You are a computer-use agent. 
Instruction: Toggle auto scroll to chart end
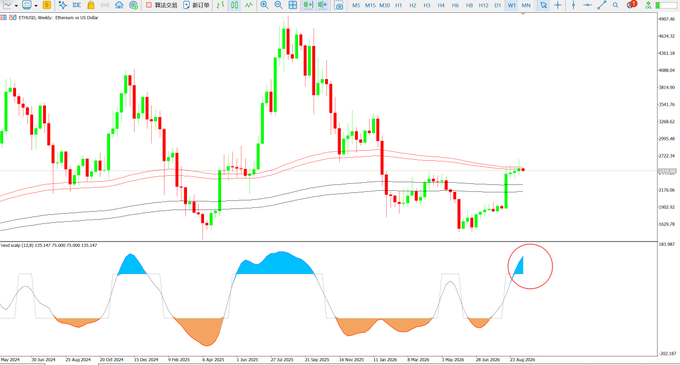tap(308, 5)
